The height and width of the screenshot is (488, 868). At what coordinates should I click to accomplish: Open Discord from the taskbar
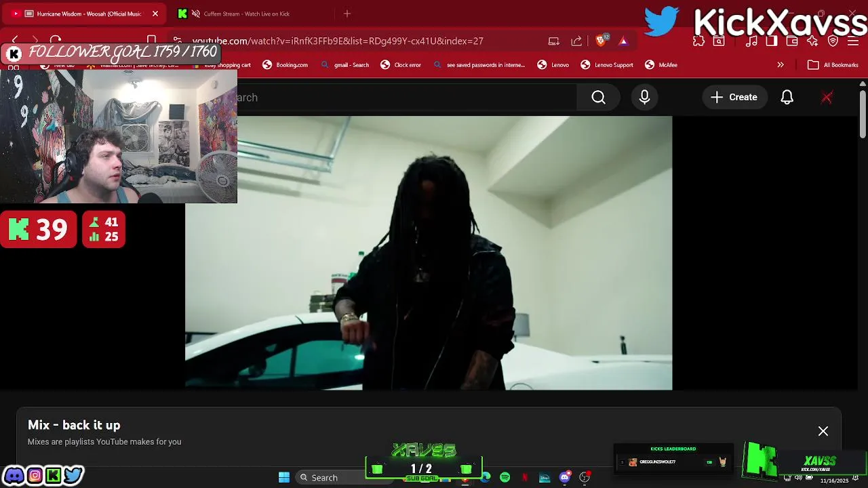pyautogui.click(x=565, y=477)
